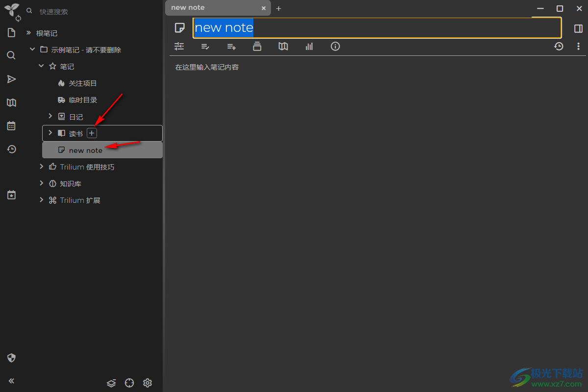Select Trilium 使用技巧 in tree
The width and height of the screenshot is (588, 392).
pyautogui.click(x=87, y=167)
